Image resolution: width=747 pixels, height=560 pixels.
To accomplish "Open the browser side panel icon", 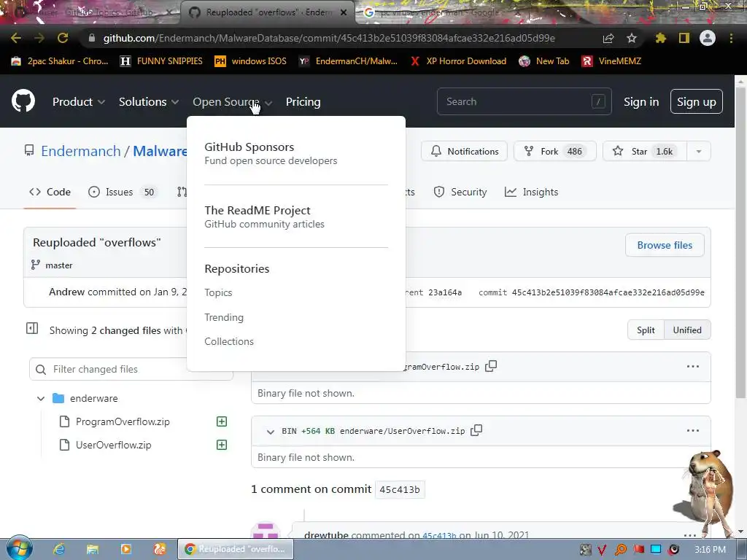I will [x=684, y=38].
